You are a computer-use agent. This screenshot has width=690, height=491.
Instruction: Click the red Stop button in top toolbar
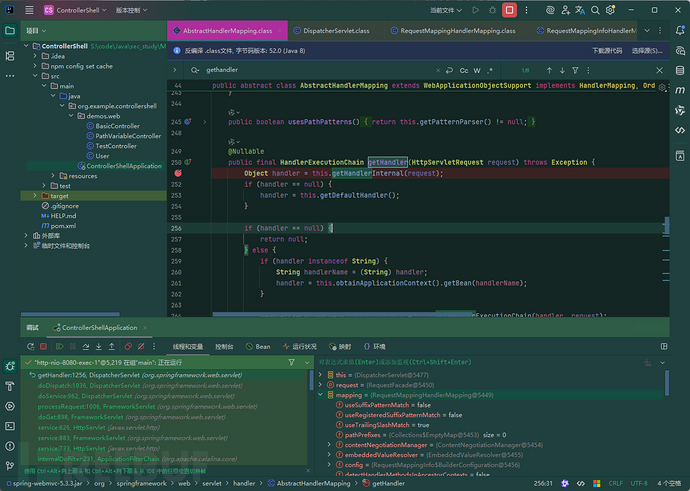(x=510, y=9)
